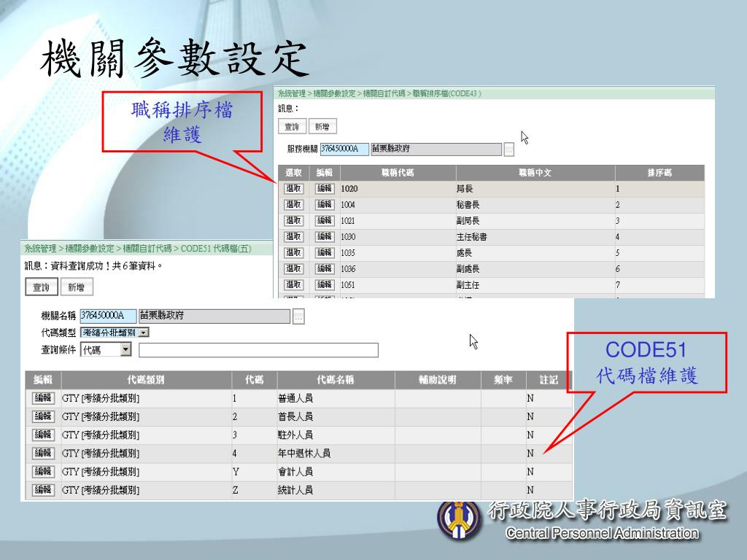Click 編輯 for row 副局長
Image resolution: width=747 pixels, height=560 pixels.
[325, 221]
